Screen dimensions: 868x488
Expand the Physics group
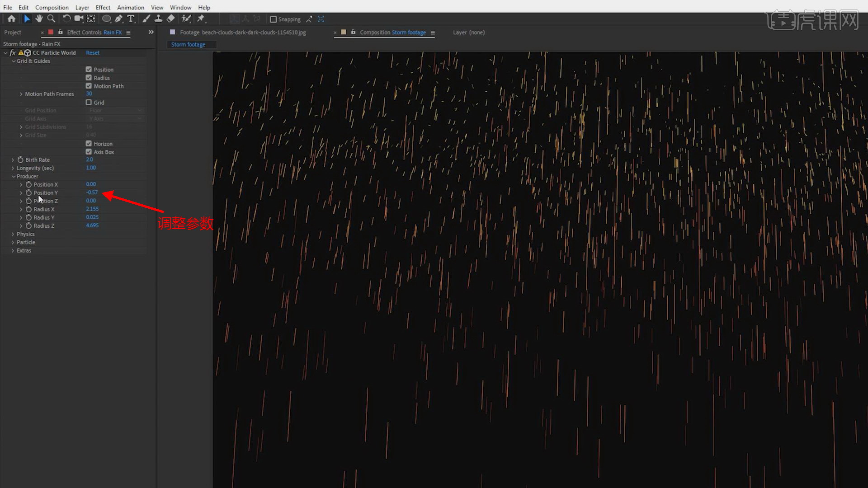[x=13, y=235]
